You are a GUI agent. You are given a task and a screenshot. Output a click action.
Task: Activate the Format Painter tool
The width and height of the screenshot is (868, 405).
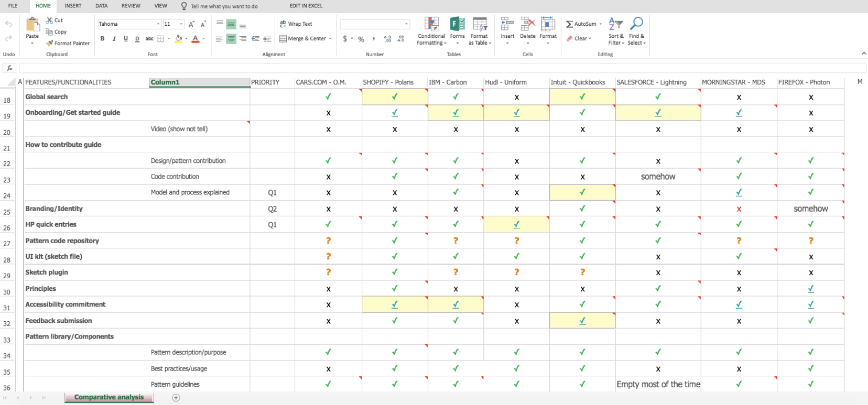[x=68, y=43]
